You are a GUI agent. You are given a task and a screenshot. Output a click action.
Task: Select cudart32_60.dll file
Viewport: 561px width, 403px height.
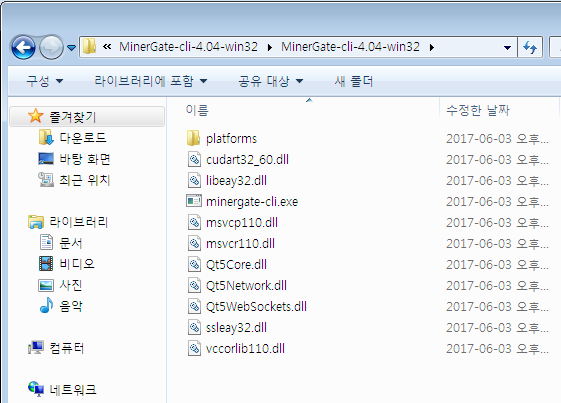click(x=247, y=160)
